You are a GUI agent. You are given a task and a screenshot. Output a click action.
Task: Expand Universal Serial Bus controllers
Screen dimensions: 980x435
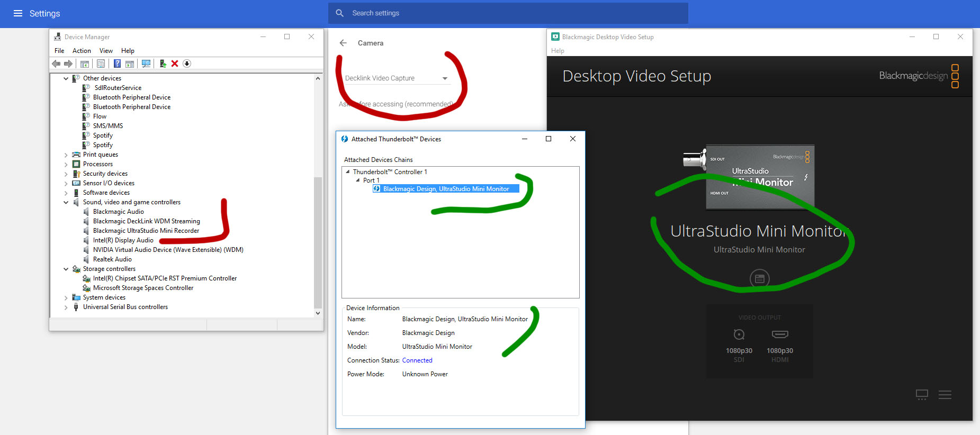[66, 307]
